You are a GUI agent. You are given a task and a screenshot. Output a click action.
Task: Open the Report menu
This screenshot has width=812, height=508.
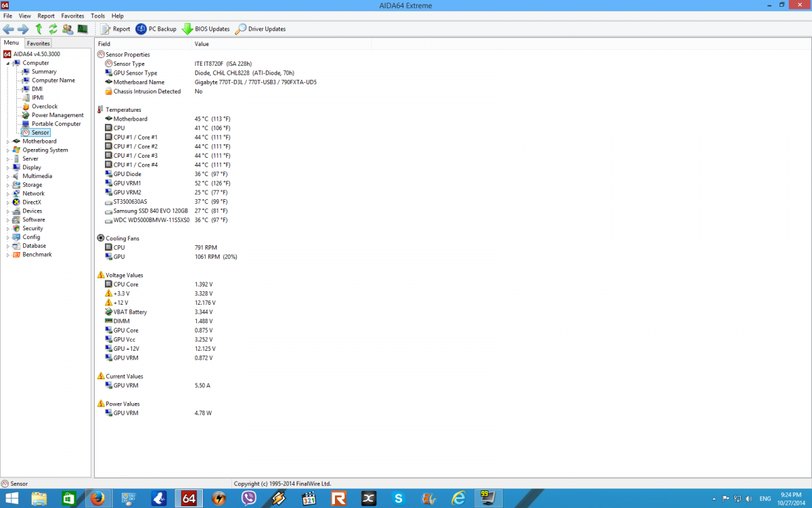coord(46,16)
